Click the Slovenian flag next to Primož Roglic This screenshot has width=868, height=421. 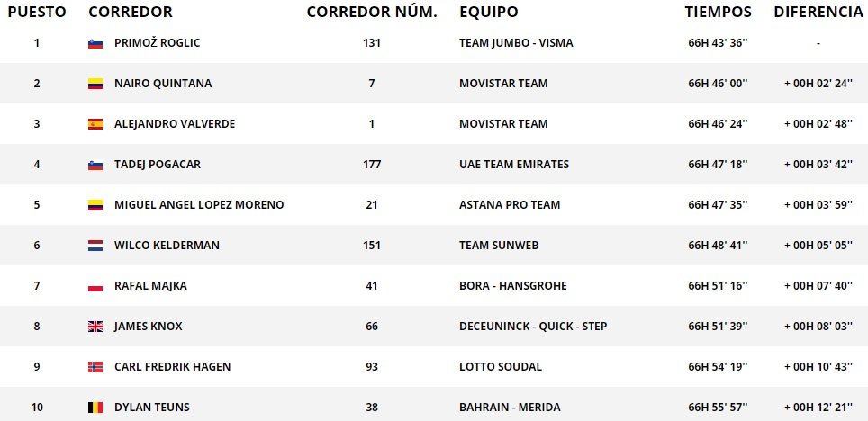[x=95, y=43]
